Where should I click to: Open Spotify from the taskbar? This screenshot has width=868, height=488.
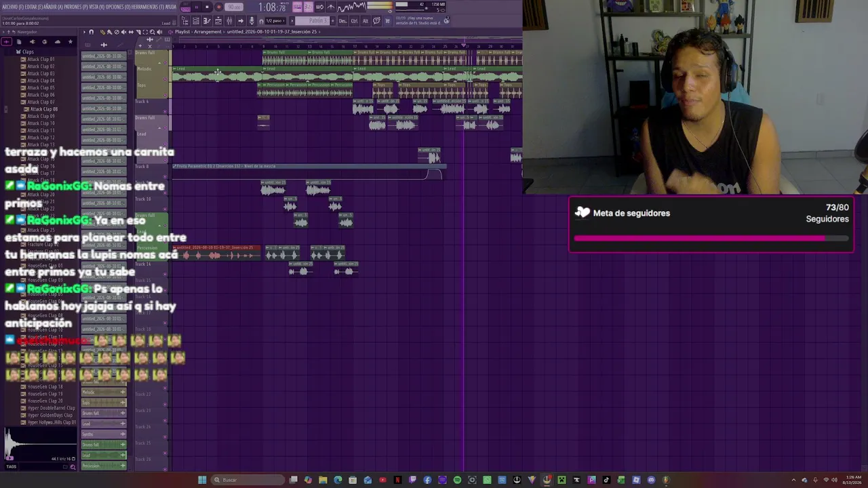tap(457, 480)
